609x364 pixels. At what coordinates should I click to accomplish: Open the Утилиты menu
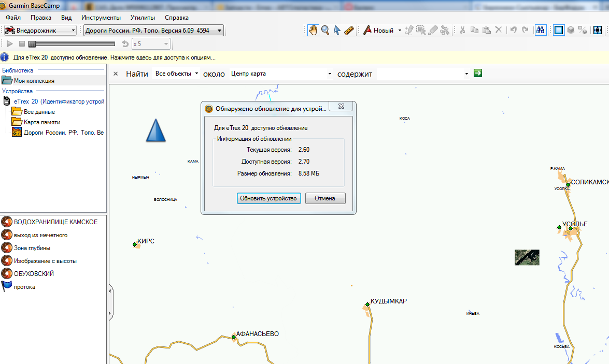pyautogui.click(x=143, y=17)
